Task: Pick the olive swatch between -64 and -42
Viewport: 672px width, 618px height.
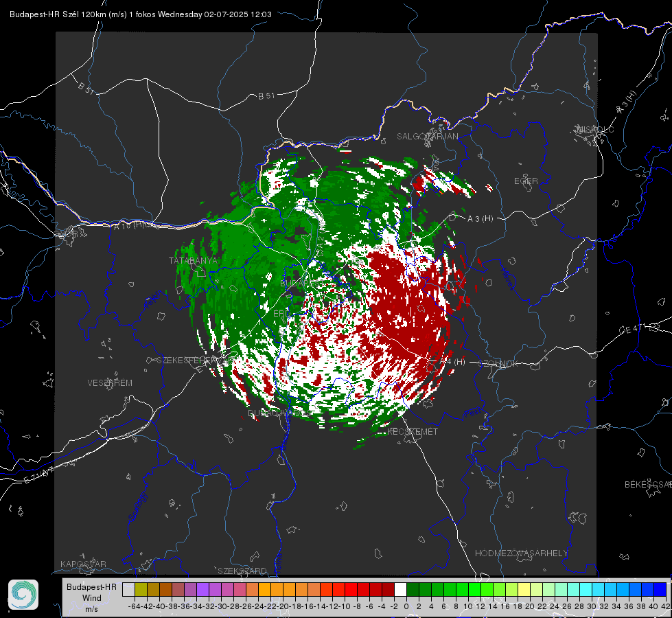Action: tap(141, 589)
